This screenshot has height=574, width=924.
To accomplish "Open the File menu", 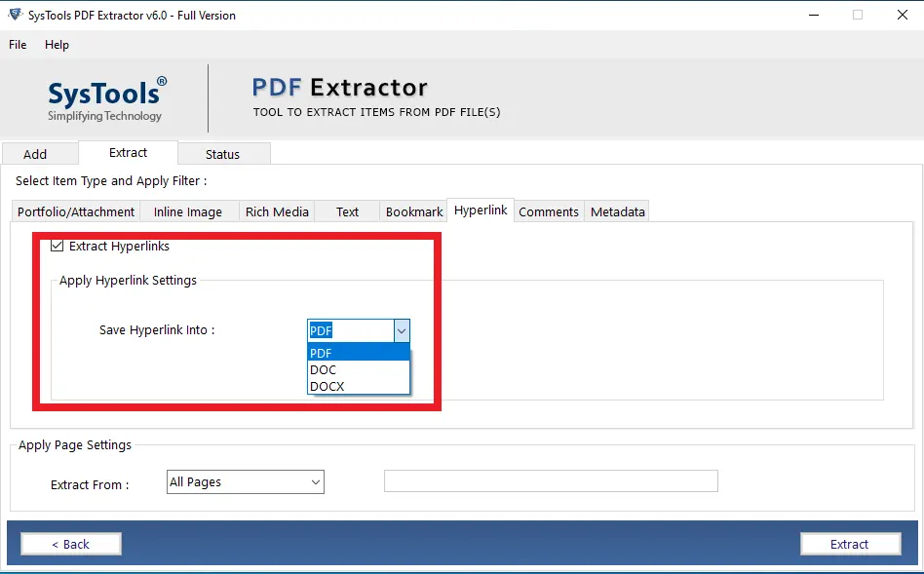I will click(18, 45).
